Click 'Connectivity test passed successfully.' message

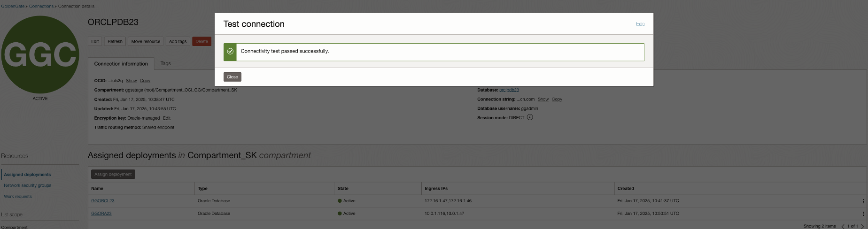tap(285, 51)
